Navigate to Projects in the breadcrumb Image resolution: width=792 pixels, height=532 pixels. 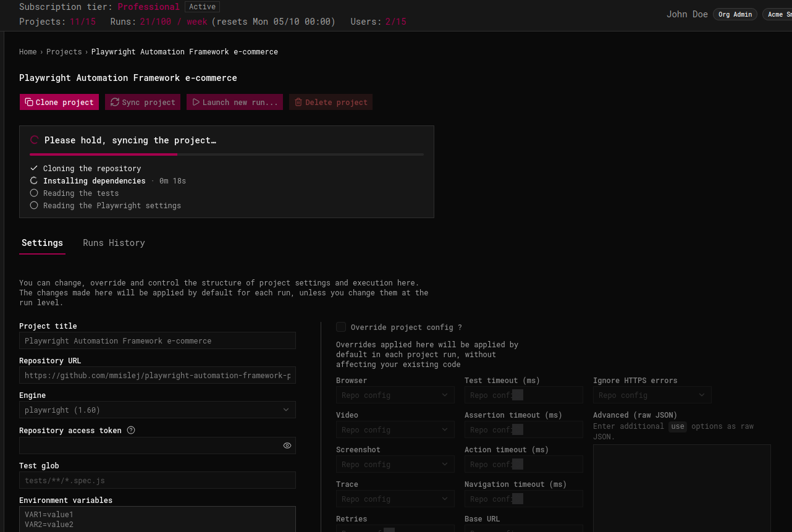[64, 52]
